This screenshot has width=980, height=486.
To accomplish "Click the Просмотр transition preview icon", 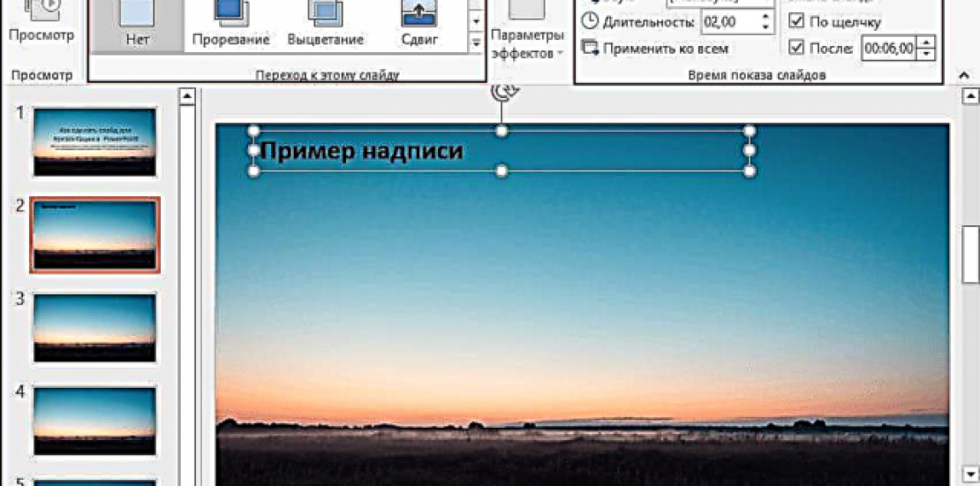I will point(41,11).
